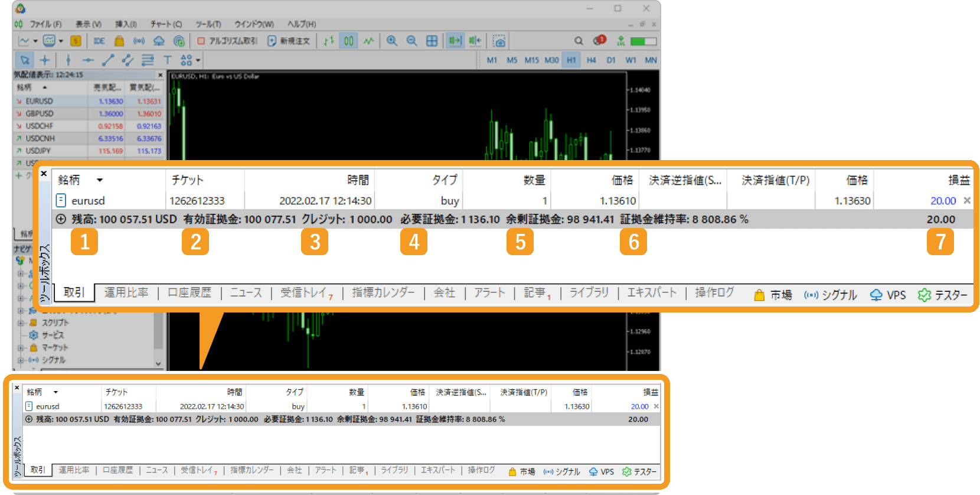Click the green connection status bar
This screenshot has width=980, height=495.
(643, 41)
